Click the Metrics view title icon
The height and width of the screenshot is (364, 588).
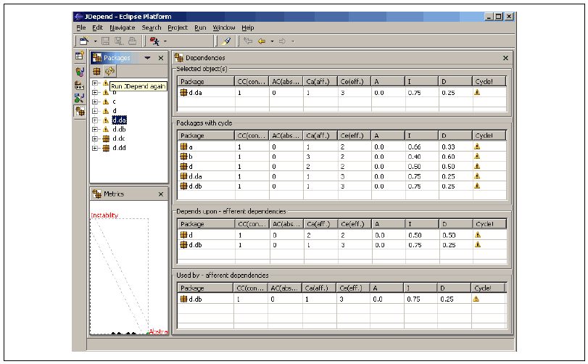[x=96, y=194]
